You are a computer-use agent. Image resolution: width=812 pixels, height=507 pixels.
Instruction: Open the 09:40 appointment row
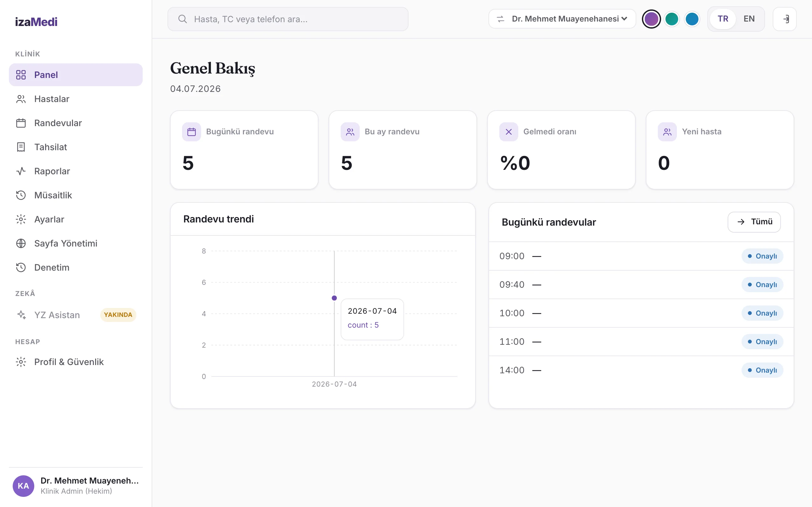(641, 285)
